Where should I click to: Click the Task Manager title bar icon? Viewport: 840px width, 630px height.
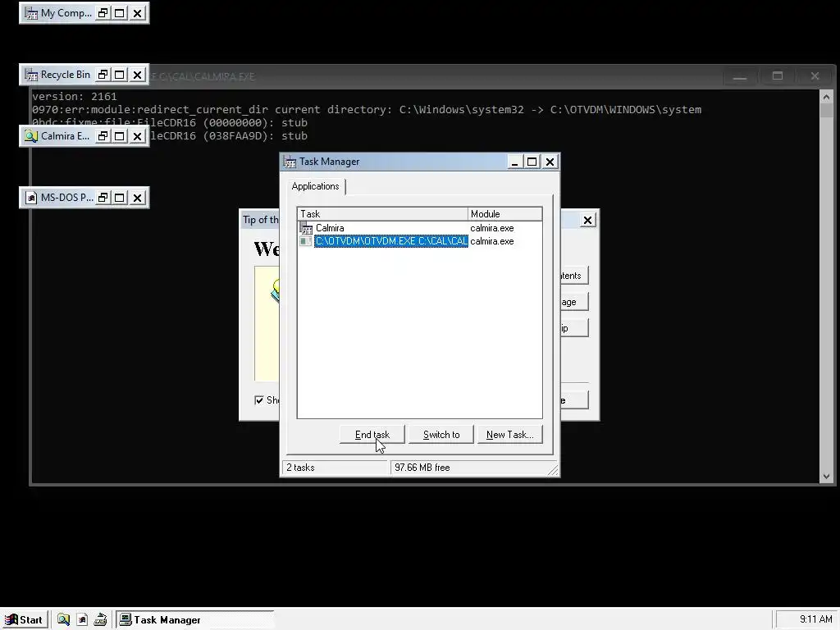(290, 162)
